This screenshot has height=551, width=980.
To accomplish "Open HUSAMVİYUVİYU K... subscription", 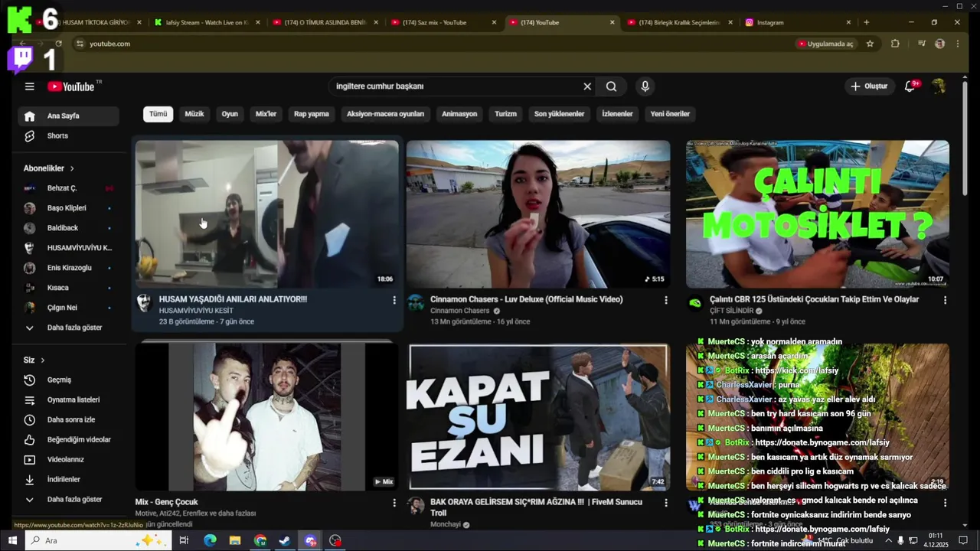I will (68, 248).
